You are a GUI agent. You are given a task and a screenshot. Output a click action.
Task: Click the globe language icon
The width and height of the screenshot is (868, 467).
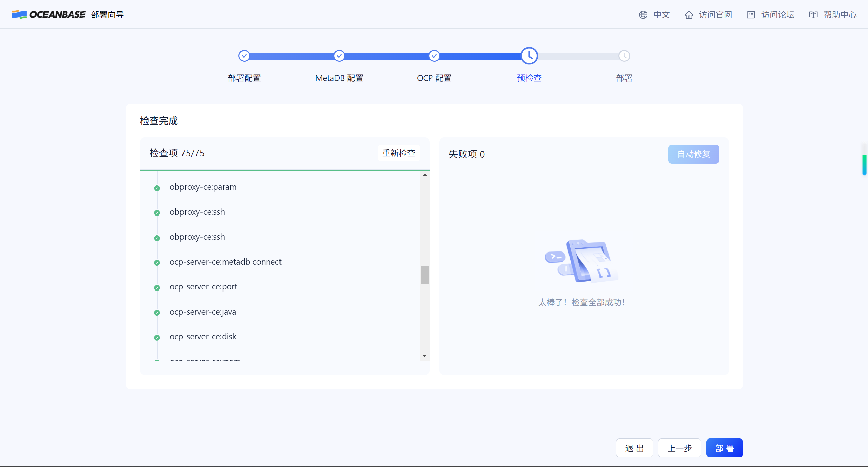[x=643, y=15]
